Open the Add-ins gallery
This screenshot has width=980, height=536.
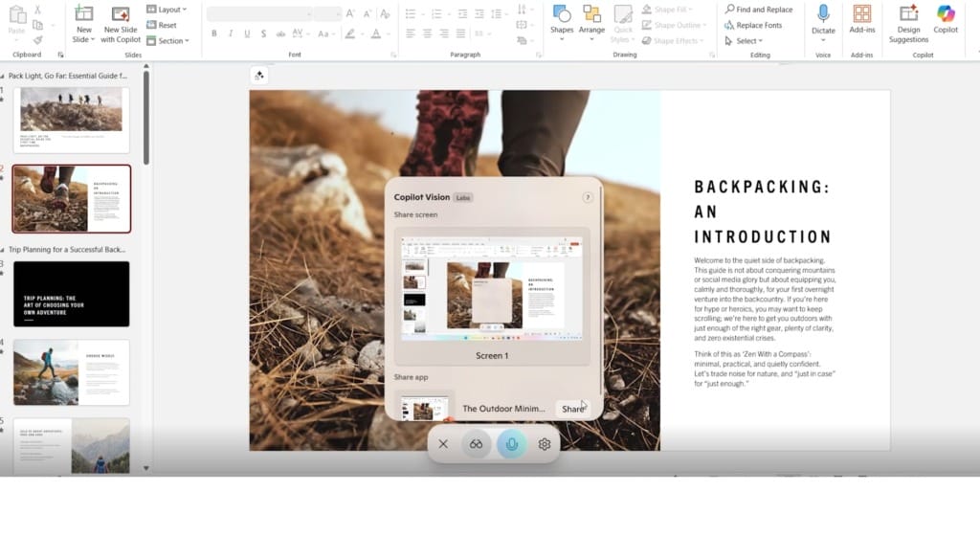click(862, 15)
